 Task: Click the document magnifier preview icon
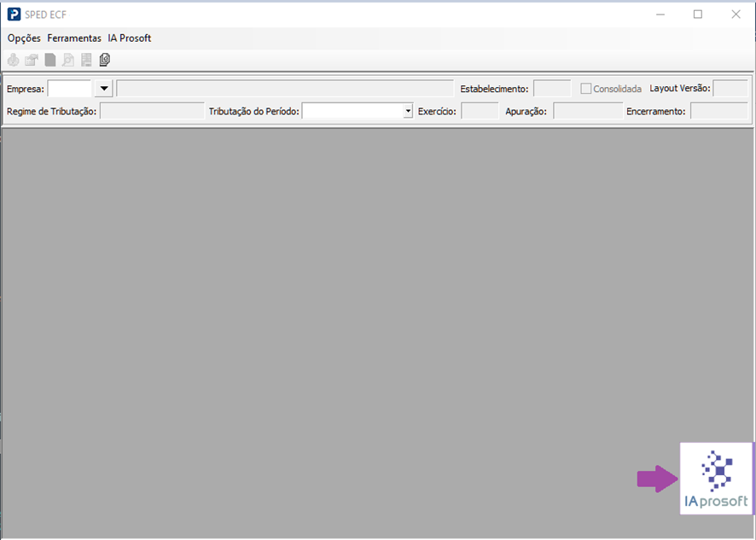(68, 60)
